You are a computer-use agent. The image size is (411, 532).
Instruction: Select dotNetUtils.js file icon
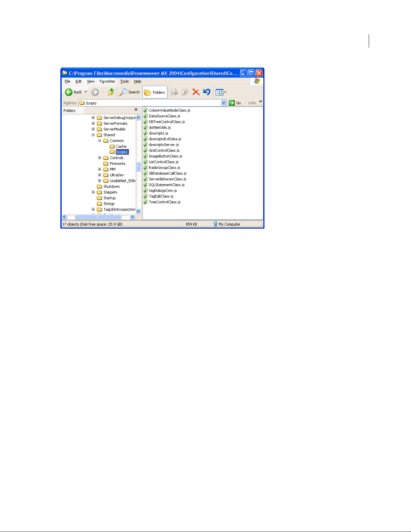(146, 128)
